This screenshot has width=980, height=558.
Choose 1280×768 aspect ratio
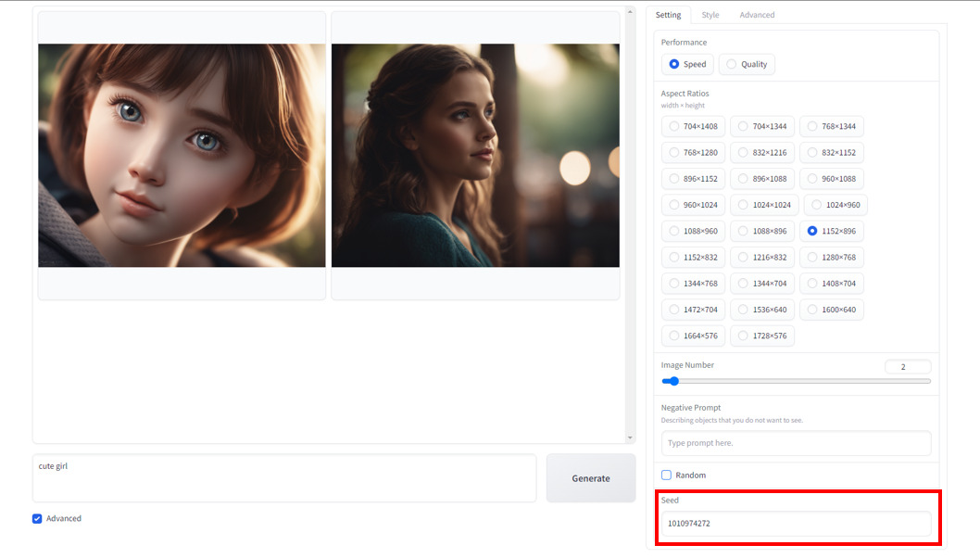coord(832,258)
